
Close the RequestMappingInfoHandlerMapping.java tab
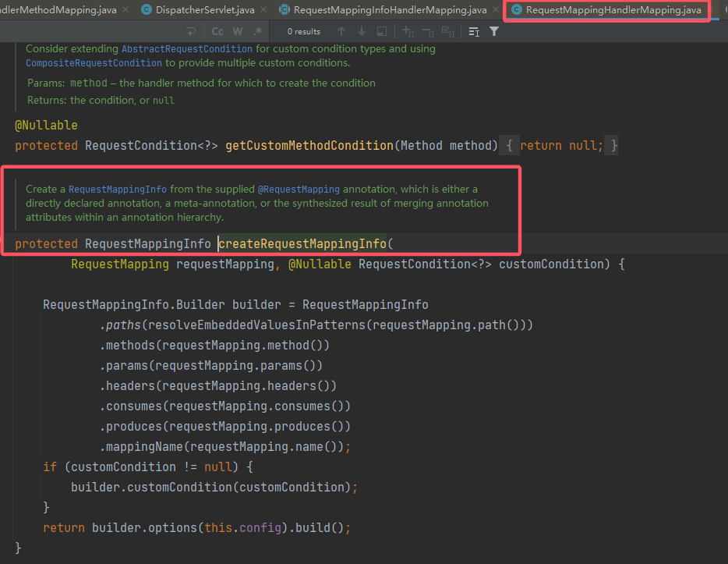pyautogui.click(x=496, y=10)
